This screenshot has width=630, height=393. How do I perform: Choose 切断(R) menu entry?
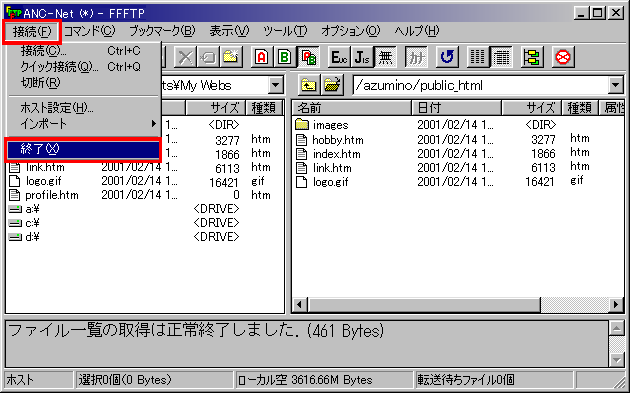83,82
